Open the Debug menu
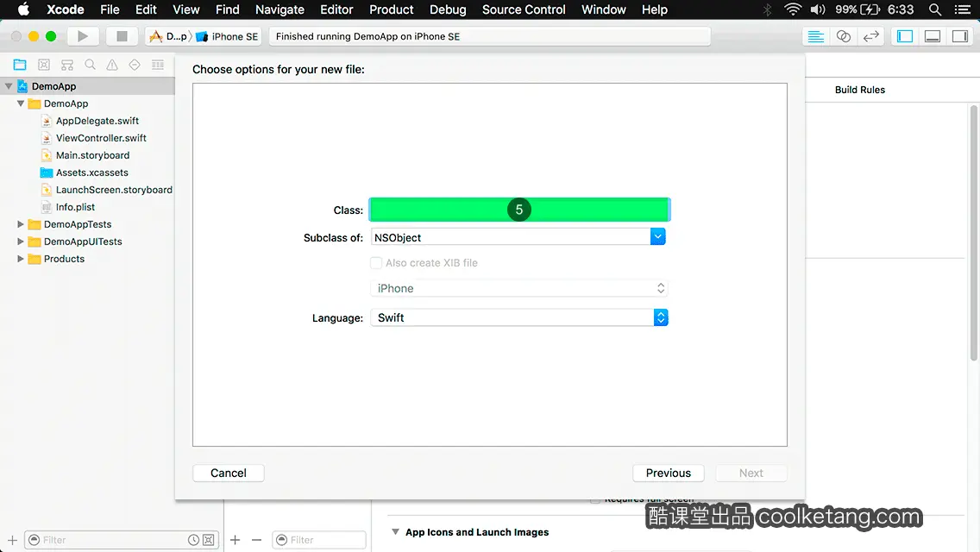The image size is (980, 552). click(448, 9)
